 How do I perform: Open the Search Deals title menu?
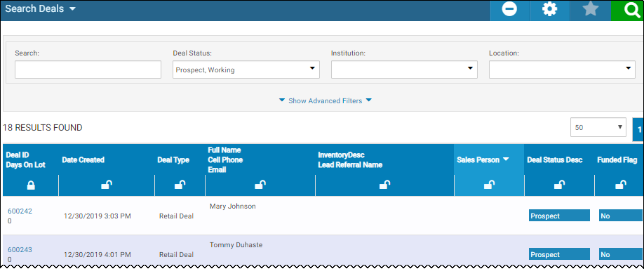[x=40, y=9]
